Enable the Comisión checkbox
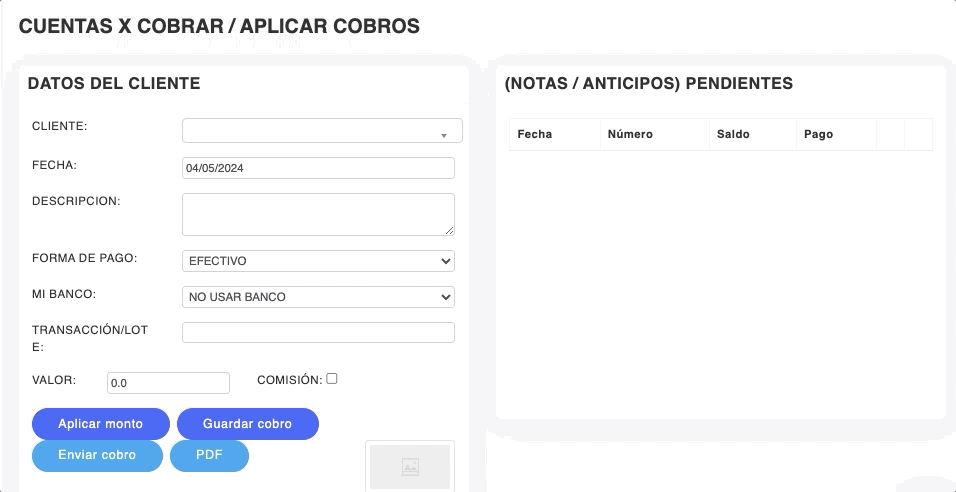Image resolution: width=956 pixels, height=492 pixels. pyautogui.click(x=332, y=379)
